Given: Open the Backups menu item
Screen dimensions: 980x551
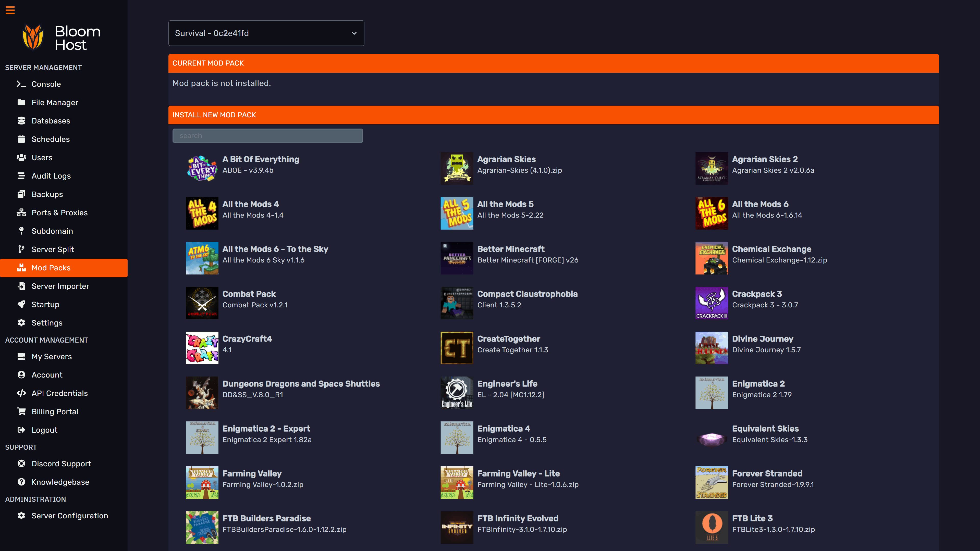Looking at the screenshot, I should click(47, 194).
